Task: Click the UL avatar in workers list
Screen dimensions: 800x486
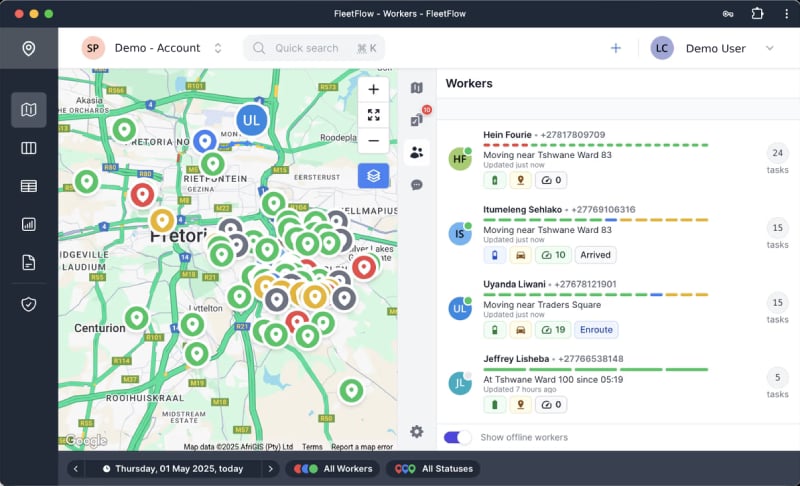Action: 460,308
